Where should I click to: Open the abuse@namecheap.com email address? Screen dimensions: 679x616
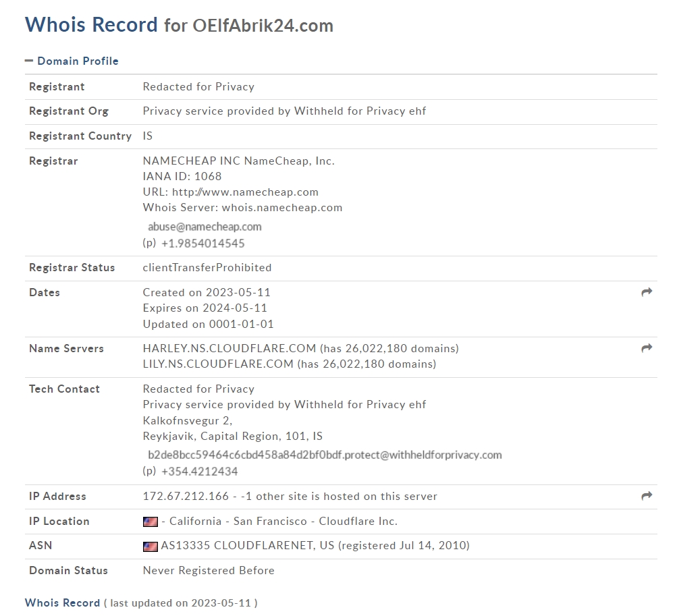[x=205, y=227]
